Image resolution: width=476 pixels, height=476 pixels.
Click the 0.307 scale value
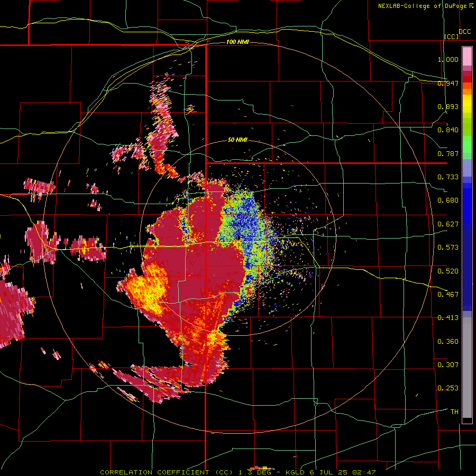pos(448,365)
